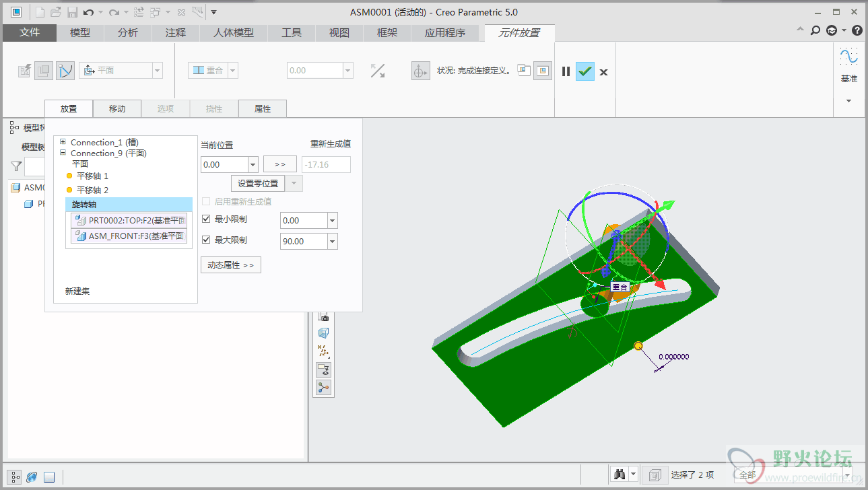The height and width of the screenshot is (490, 868).
Task: Expand Connection_1 tree node
Action: coord(63,142)
